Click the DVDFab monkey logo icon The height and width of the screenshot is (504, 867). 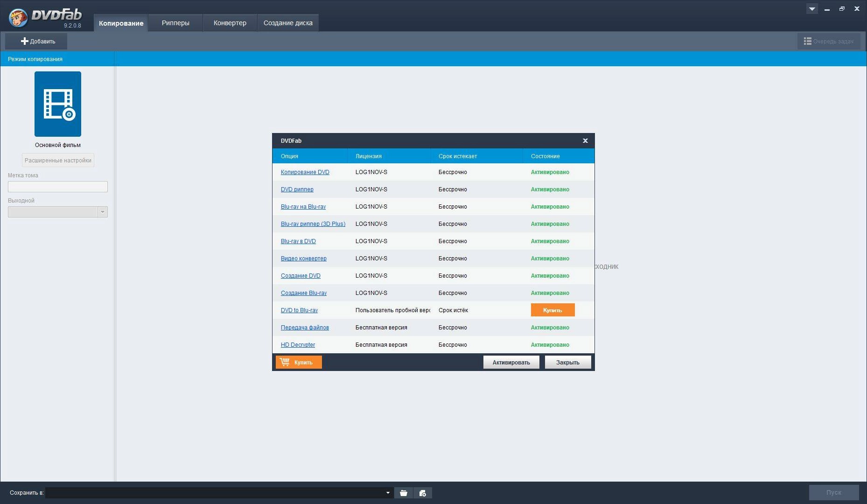18,17
